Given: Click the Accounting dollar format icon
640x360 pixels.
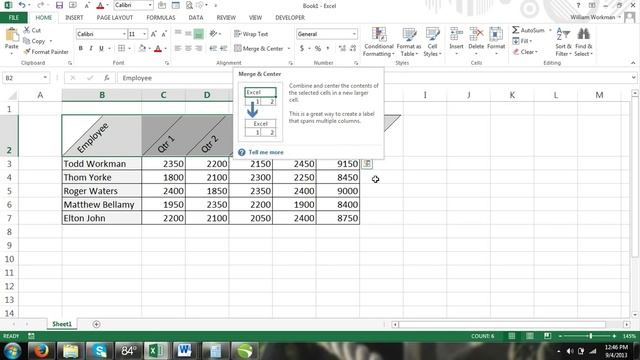Looking at the screenshot, I should [x=302, y=49].
